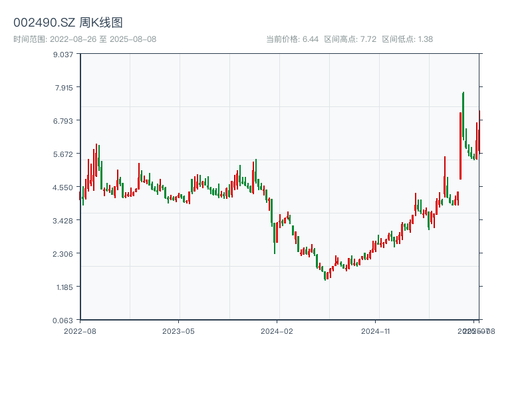Click y-axis label 9.037

point(63,55)
